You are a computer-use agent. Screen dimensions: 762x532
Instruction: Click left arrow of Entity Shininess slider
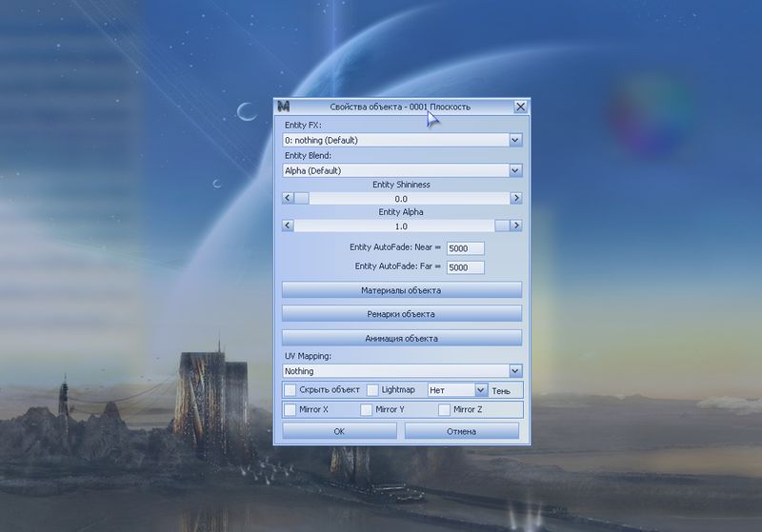pos(288,198)
